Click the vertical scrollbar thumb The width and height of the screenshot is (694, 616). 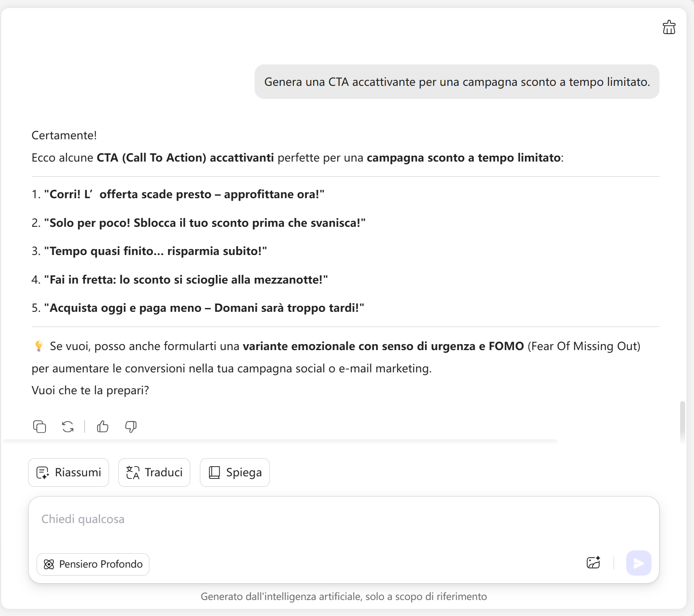[x=682, y=422]
